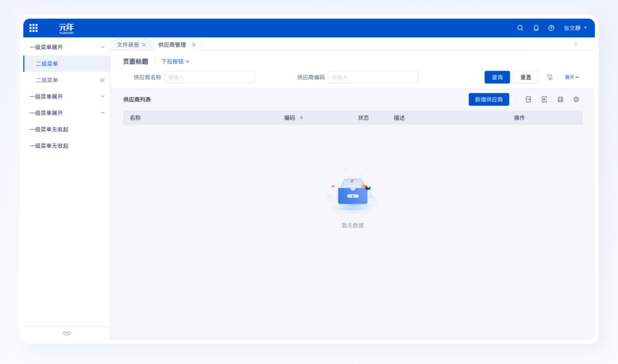Open the app grid launcher icon
Viewport: 618px width, 364px height.
[x=33, y=28]
